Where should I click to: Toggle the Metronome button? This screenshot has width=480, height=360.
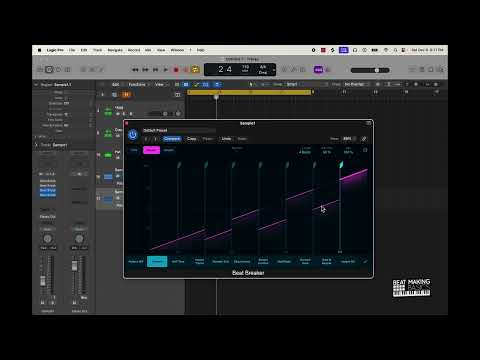pos(328,70)
